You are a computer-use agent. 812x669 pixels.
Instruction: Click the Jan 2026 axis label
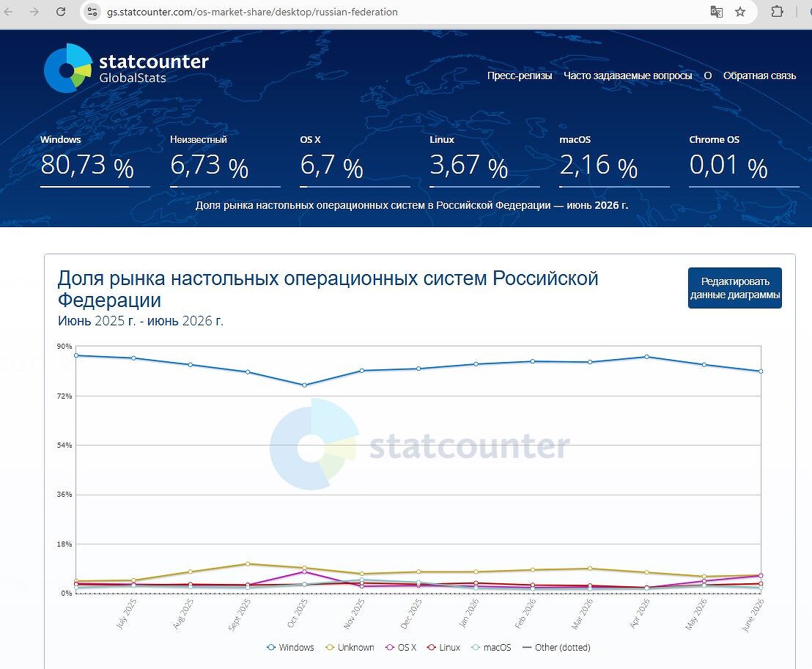pos(469,614)
